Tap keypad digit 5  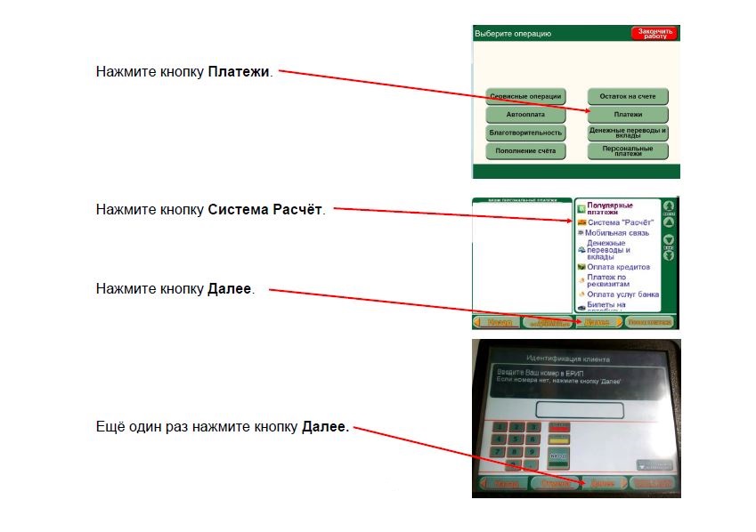click(x=516, y=439)
